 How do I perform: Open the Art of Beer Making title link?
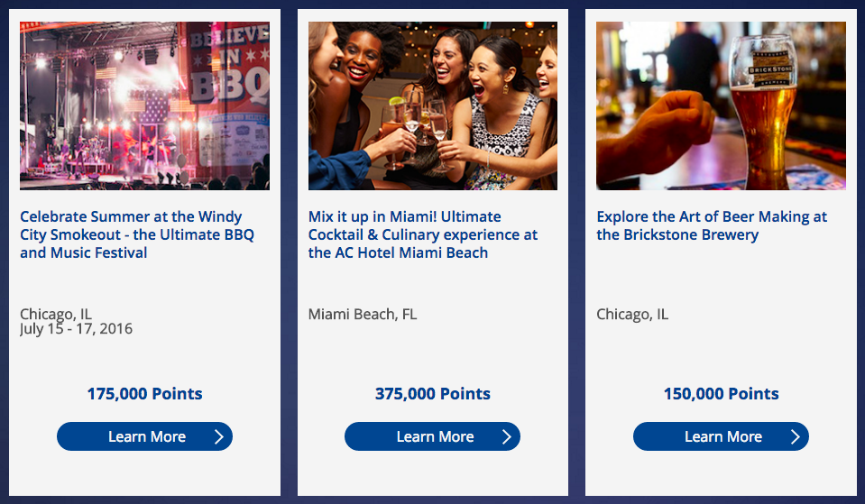coord(712,225)
